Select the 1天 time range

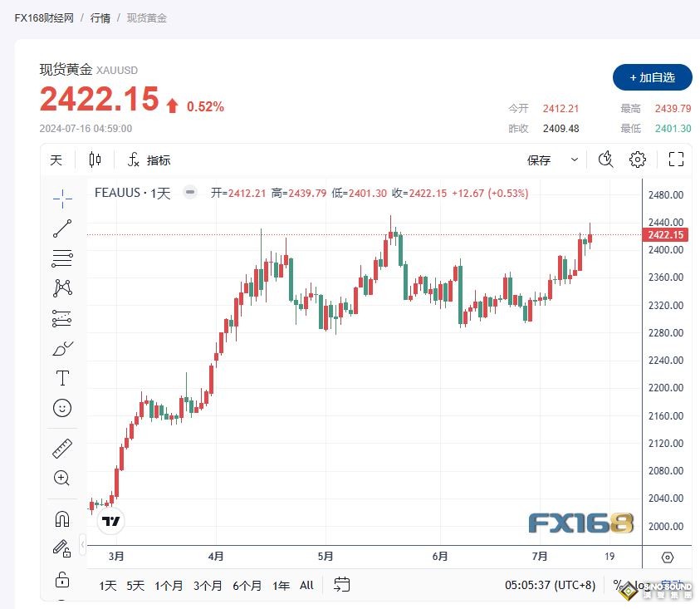108,585
